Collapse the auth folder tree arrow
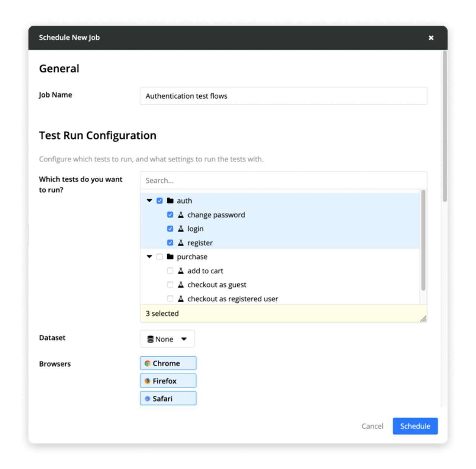The image size is (476, 469). 149,201
